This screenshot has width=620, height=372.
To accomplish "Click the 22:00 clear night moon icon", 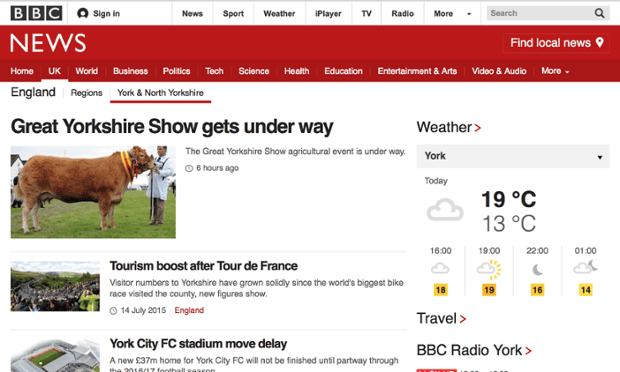I will point(537,270).
